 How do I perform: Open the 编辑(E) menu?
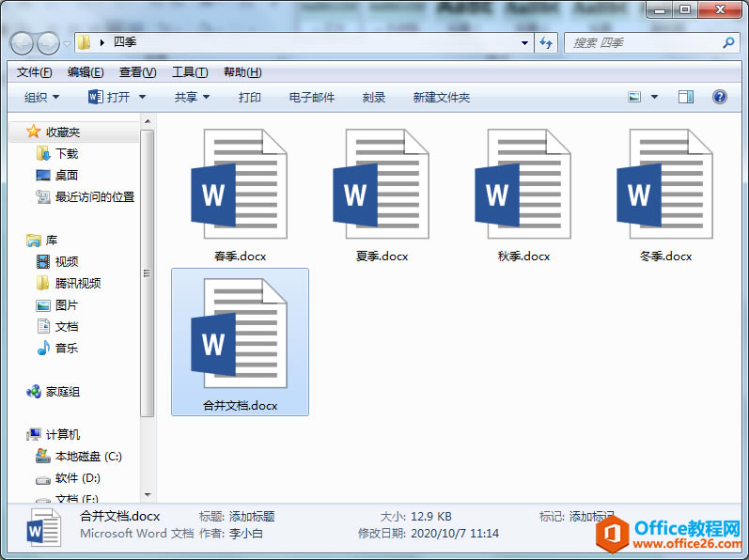coord(86,72)
